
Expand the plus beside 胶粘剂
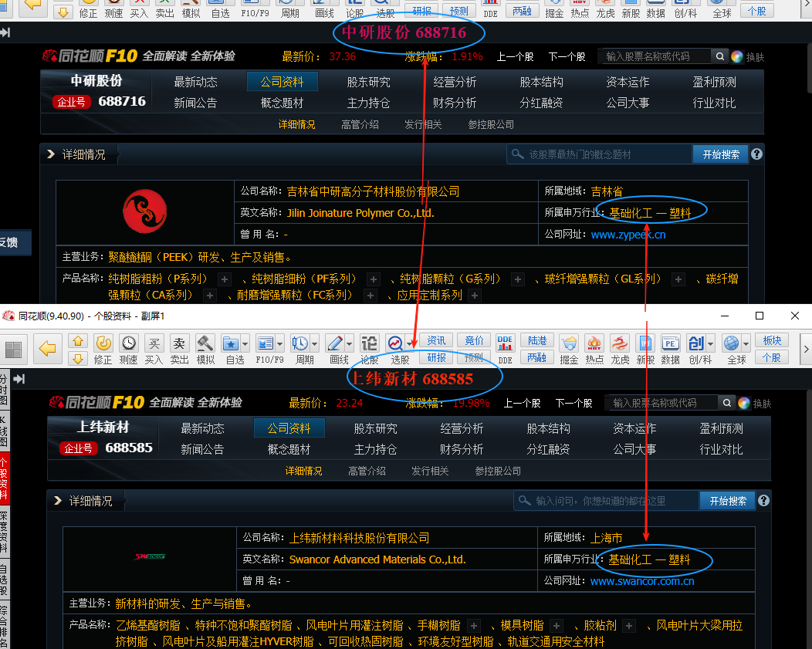coord(628,626)
